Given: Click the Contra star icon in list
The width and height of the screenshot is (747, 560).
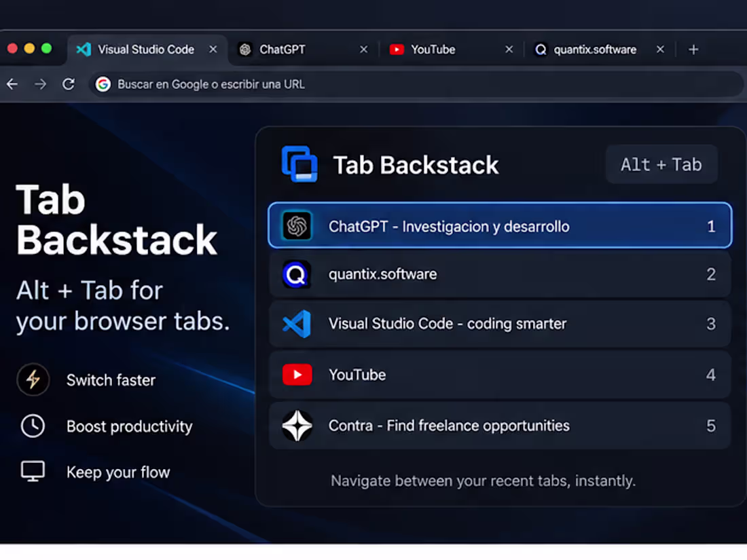Looking at the screenshot, I should pyautogui.click(x=297, y=426).
